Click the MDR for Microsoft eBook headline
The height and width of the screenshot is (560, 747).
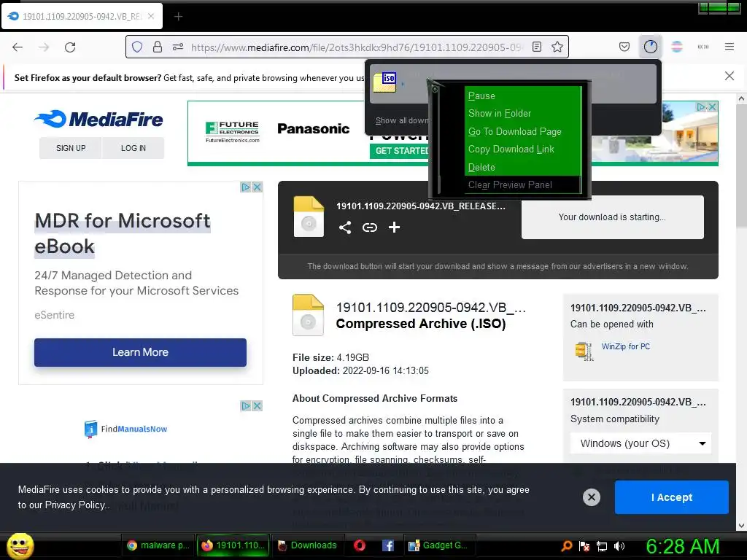(x=123, y=233)
